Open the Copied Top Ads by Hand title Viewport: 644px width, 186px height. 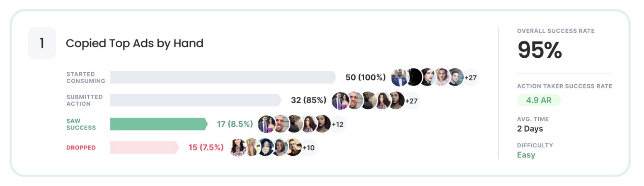(x=135, y=43)
